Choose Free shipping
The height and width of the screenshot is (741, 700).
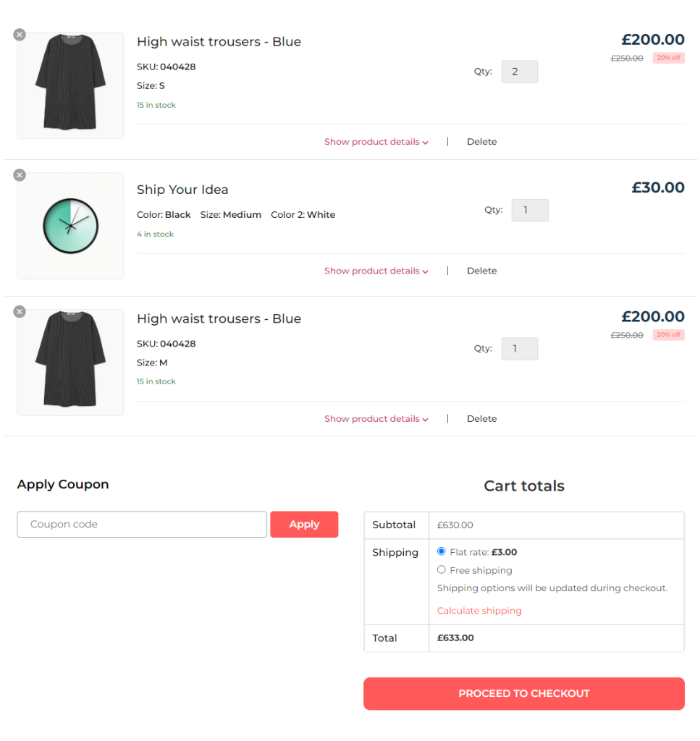[442, 569]
